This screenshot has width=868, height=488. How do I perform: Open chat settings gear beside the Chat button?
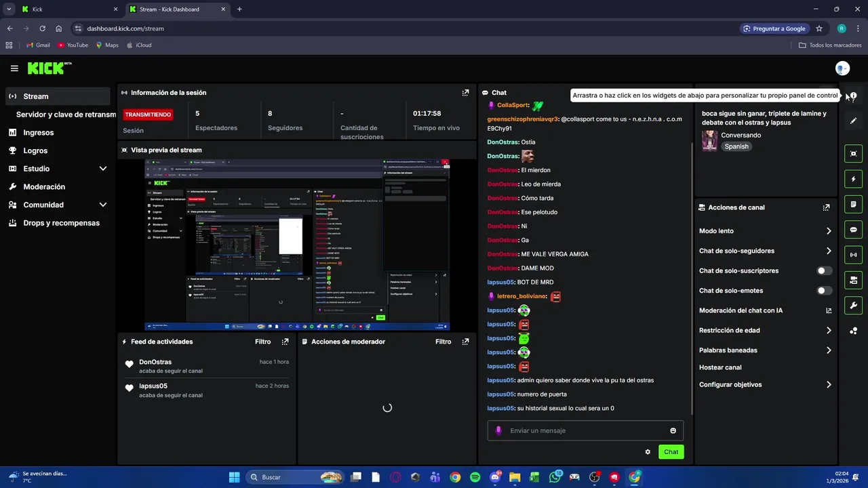[648, 452]
